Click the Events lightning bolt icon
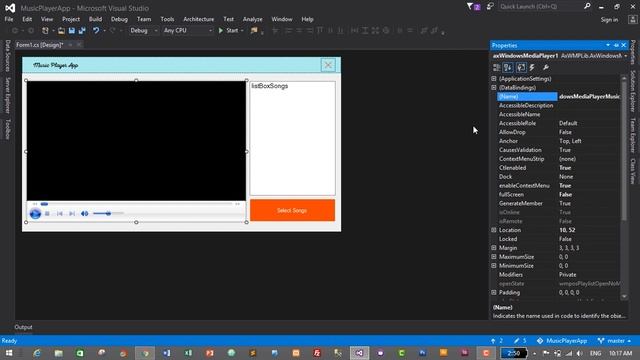Image resolution: width=640 pixels, height=360 pixels. [533, 68]
